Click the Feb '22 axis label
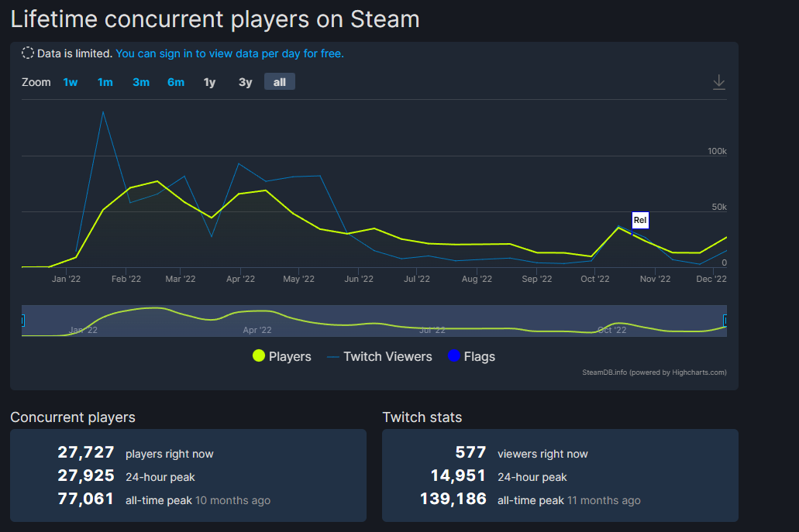 [x=126, y=279]
